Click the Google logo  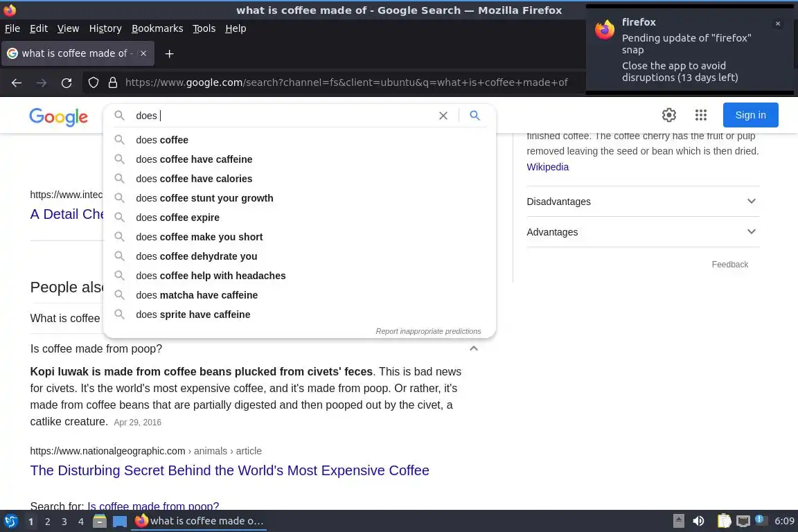click(x=58, y=116)
